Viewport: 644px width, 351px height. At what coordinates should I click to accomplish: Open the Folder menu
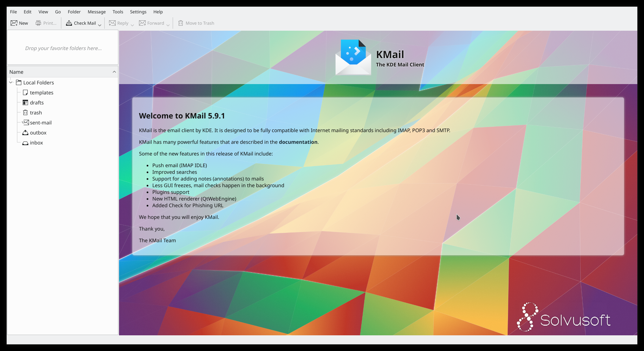(74, 12)
